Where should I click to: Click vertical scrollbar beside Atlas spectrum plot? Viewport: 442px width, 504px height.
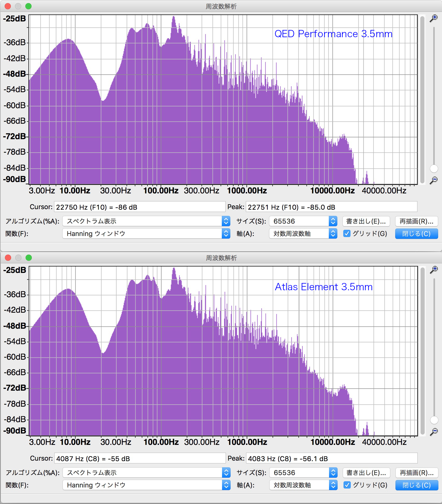(423, 351)
